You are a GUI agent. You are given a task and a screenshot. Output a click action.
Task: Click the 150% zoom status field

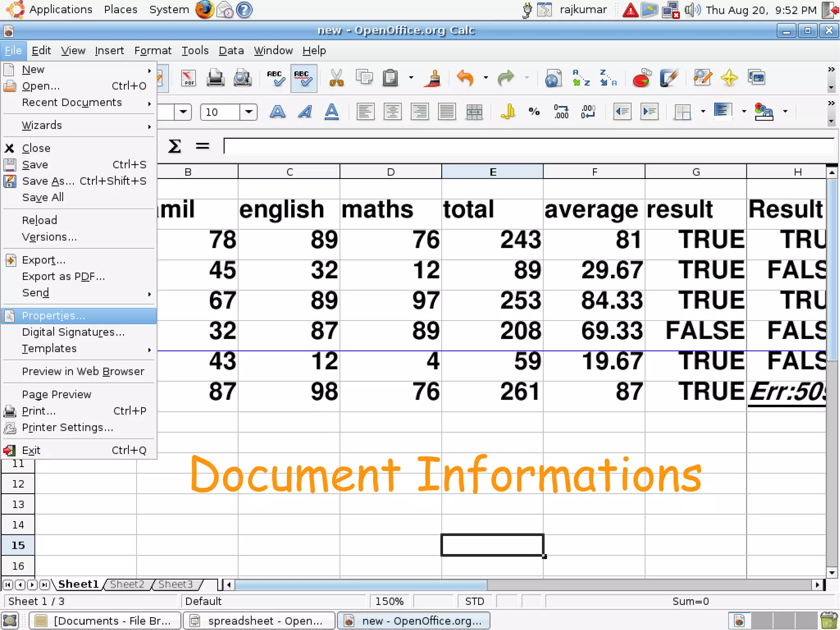coord(390,601)
